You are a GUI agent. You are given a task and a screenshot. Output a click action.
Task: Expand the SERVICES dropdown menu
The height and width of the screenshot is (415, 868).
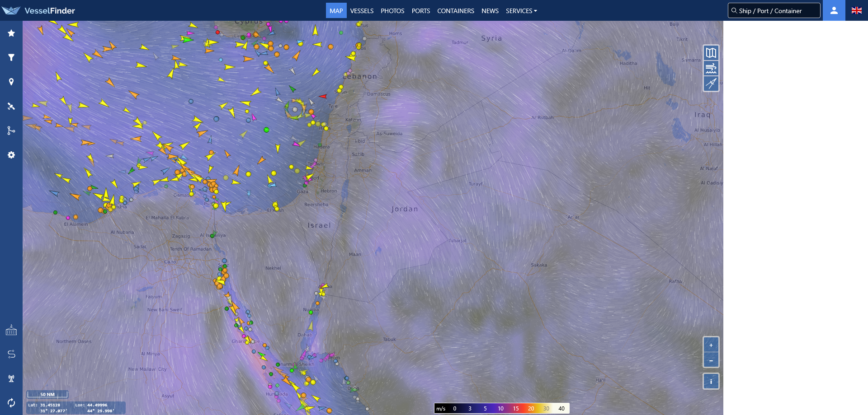(x=521, y=11)
